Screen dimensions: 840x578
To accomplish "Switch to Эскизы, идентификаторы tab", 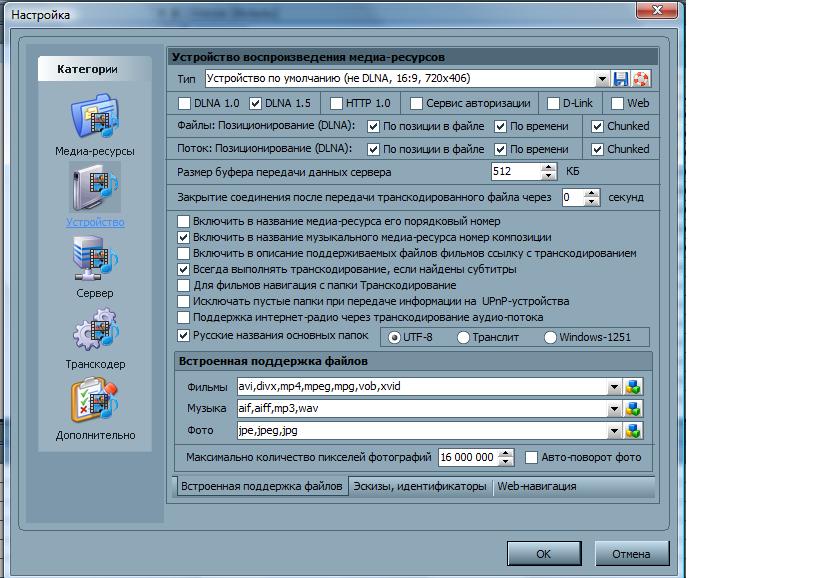I will coord(420,486).
